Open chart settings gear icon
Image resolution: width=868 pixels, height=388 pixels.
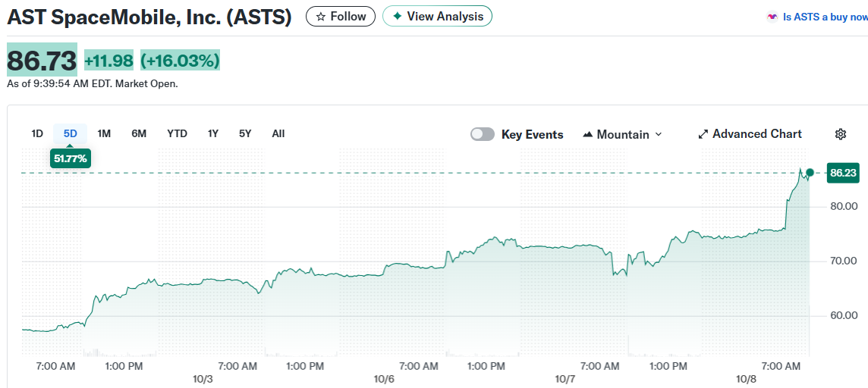point(840,134)
